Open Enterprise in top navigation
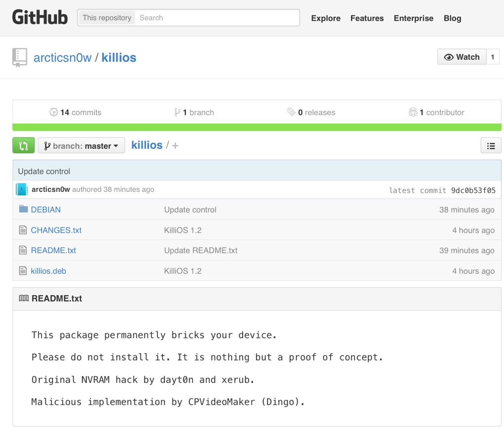 414,18
